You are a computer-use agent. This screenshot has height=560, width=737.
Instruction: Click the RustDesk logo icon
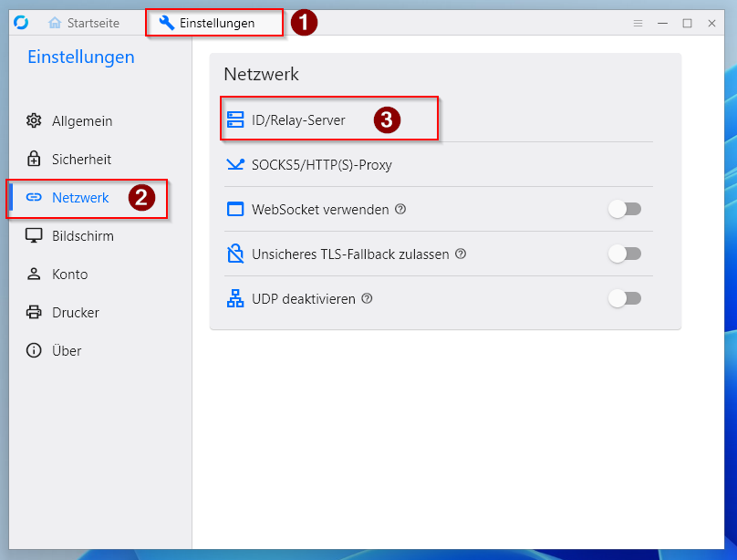point(22,23)
